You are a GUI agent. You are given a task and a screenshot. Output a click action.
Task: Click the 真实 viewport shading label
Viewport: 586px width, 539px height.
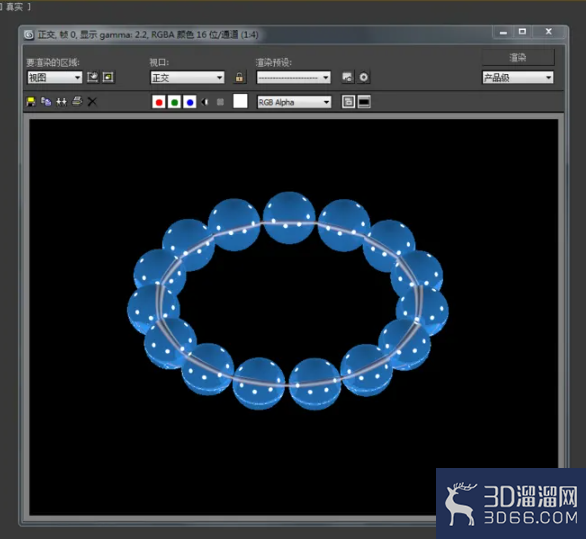point(14,6)
